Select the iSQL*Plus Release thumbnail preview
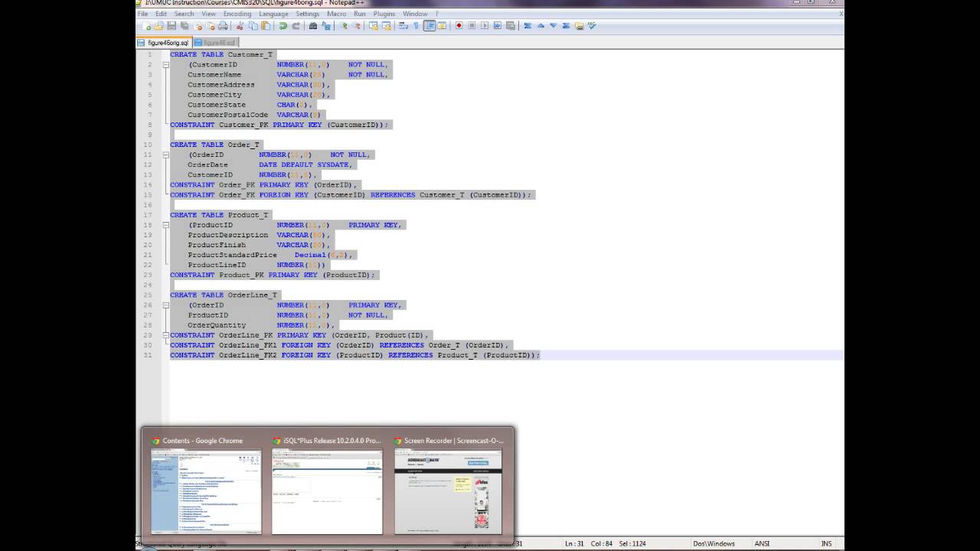This screenshot has width=980, height=551. click(327, 487)
